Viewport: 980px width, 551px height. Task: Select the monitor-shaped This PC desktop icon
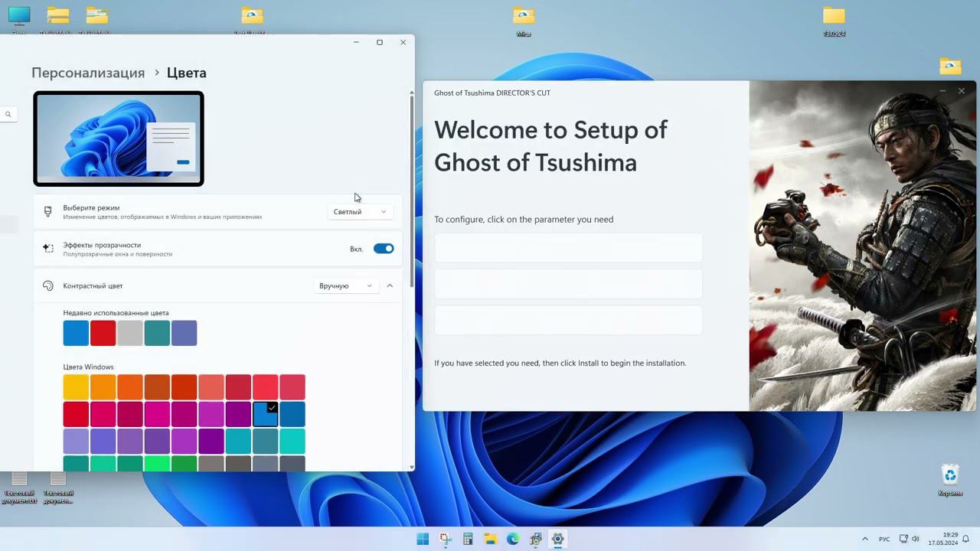point(19,17)
